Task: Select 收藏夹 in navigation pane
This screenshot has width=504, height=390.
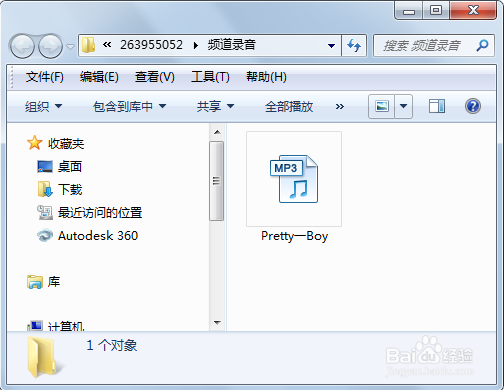Action: click(x=66, y=144)
